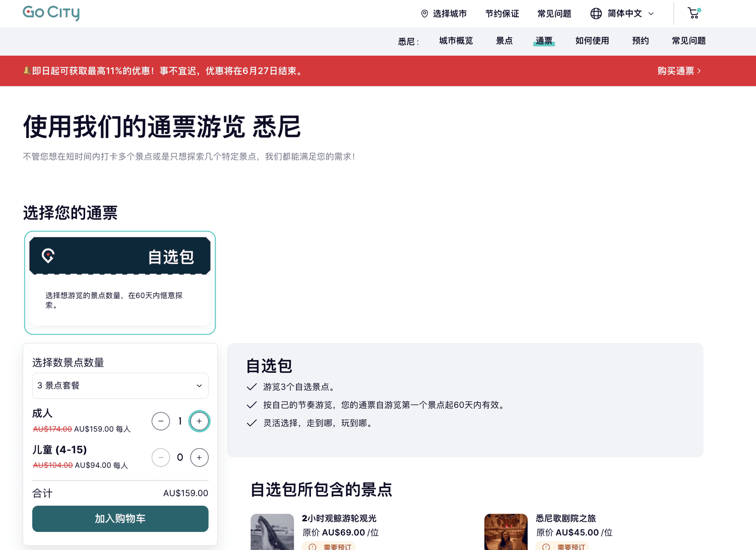The image size is (756, 550).
Task: Click the globe language icon
Action: 596,14
